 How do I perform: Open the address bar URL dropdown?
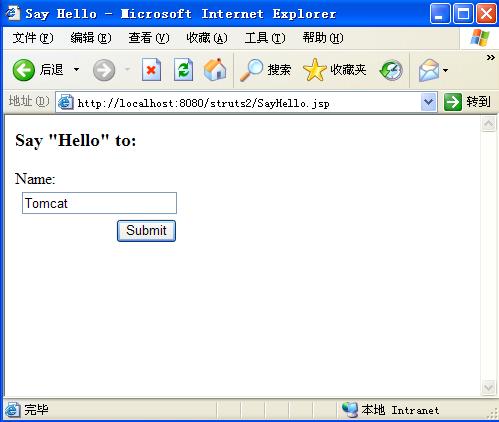pos(429,102)
